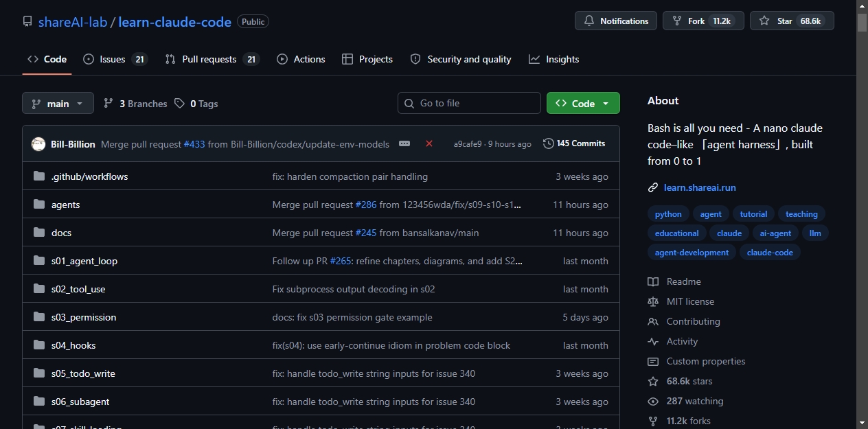Expand the commit message ellipsis button
Image resolution: width=868 pixels, height=429 pixels.
(x=404, y=143)
